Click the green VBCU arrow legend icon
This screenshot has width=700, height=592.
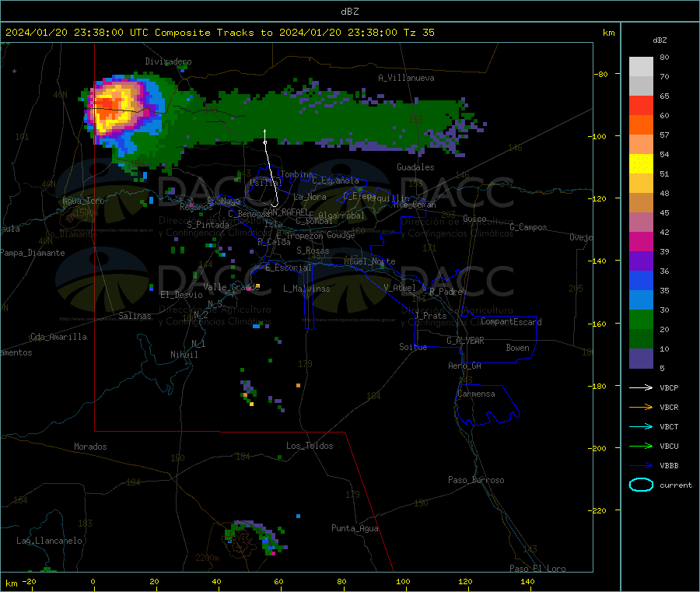pyautogui.click(x=641, y=446)
